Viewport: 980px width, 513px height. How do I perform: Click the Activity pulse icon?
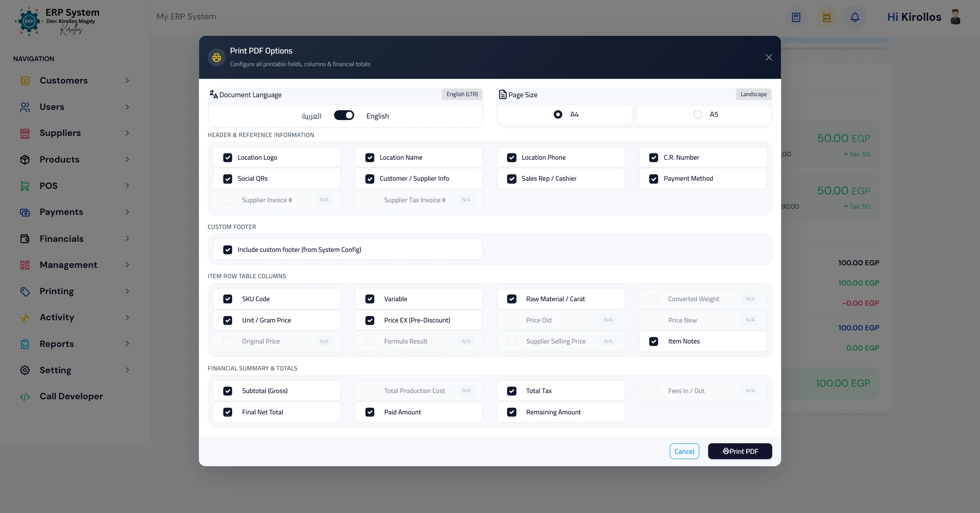pyautogui.click(x=25, y=317)
